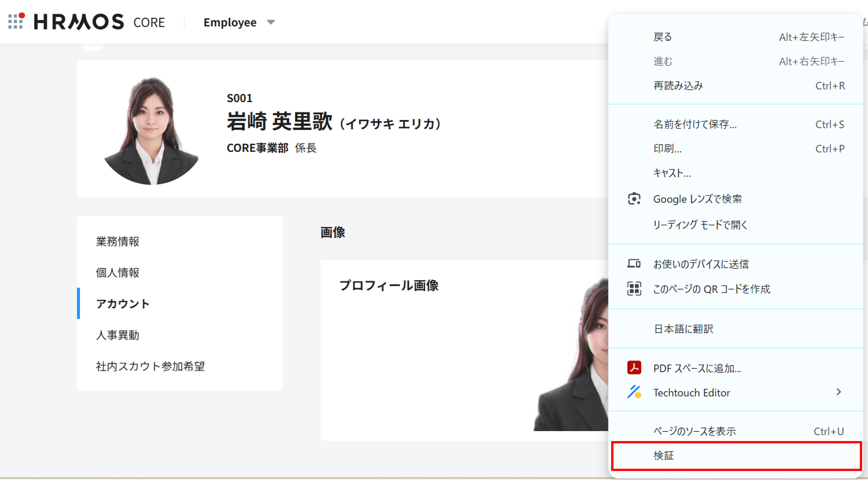Expand the Techtouch Editor submenu arrow
This screenshot has width=868, height=481.
[839, 392]
